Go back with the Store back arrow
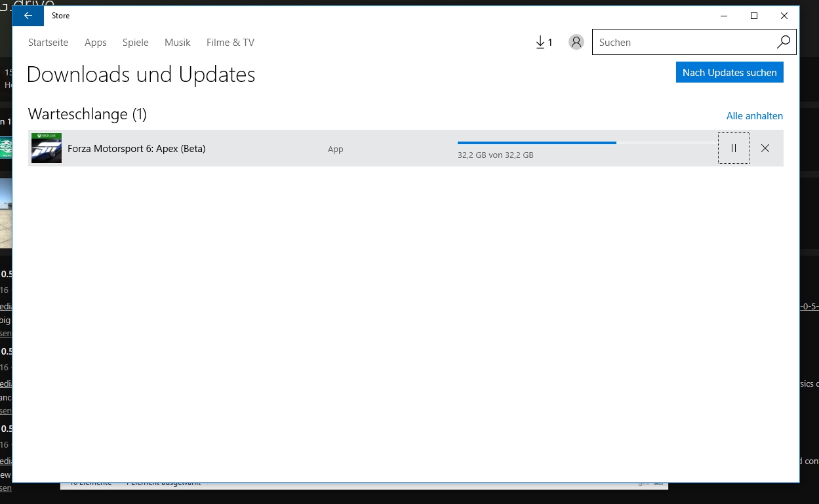Screen dimensions: 819x504 point(28,16)
